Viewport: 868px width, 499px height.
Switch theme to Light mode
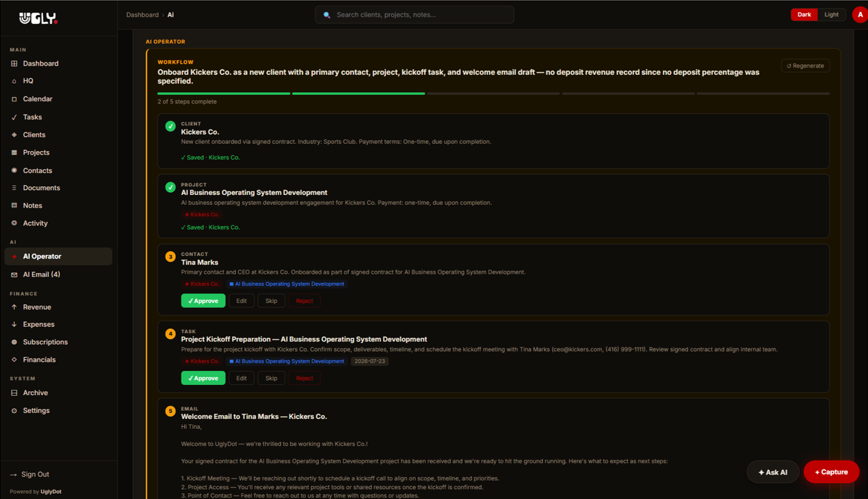pyautogui.click(x=831, y=15)
